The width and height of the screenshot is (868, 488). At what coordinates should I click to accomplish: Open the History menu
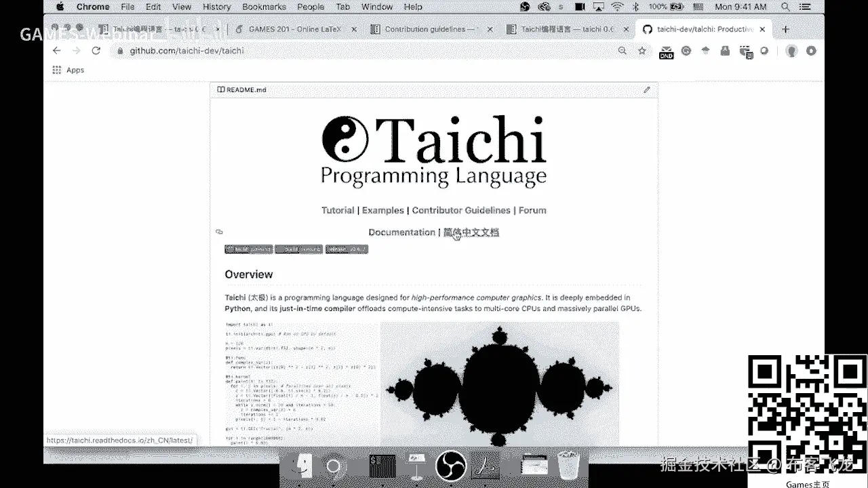pyautogui.click(x=216, y=7)
